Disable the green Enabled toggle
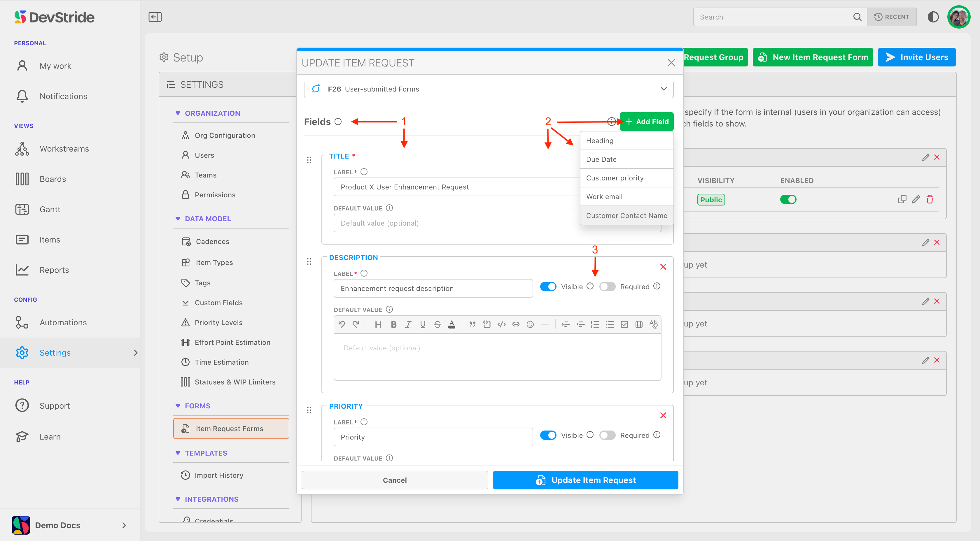The image size is (980, 541). click(788, 199)
